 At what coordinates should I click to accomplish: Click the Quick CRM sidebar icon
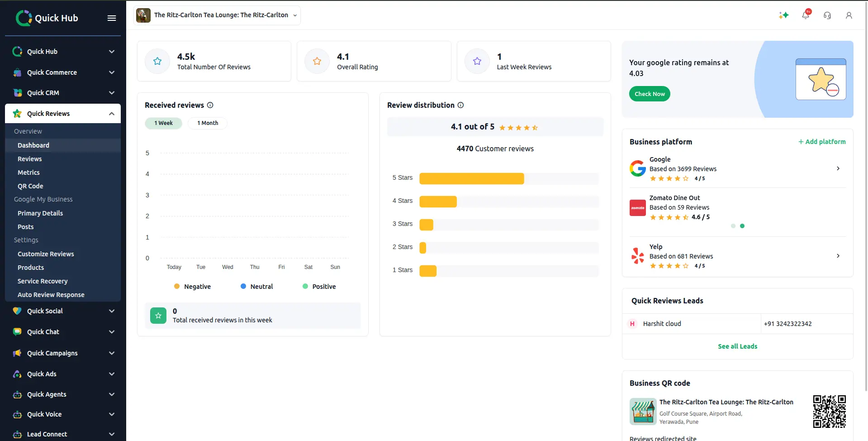pos(17,93)
